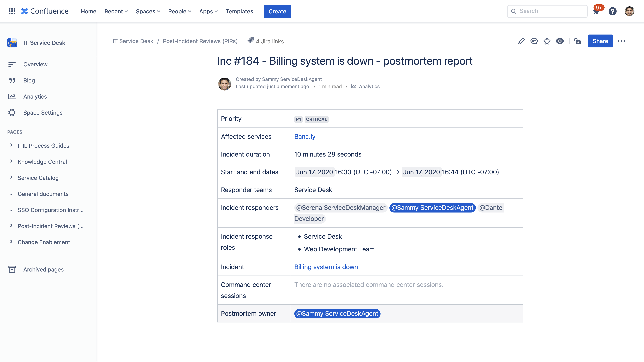Image resolution: width=644 pixels, height=362 pixels.
Task: Open the 4 Jira links indicator
Action: pyautogui.click(x=265, y=41)
